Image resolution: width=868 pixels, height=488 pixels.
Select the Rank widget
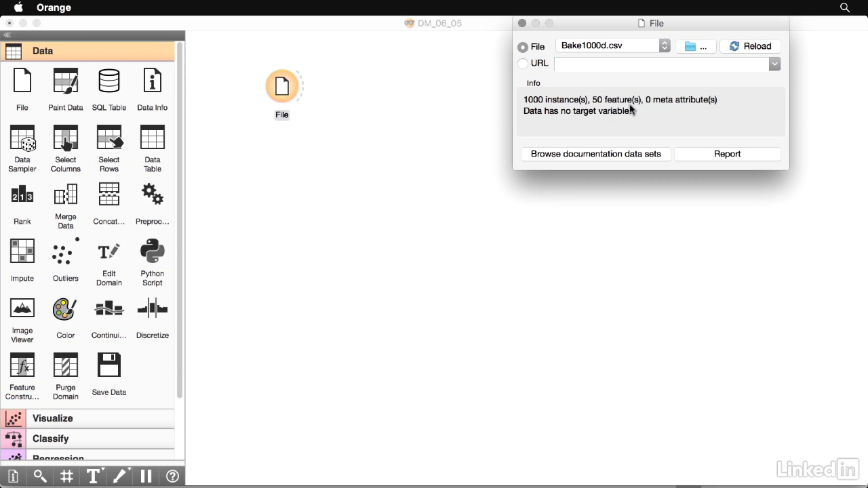22,204
